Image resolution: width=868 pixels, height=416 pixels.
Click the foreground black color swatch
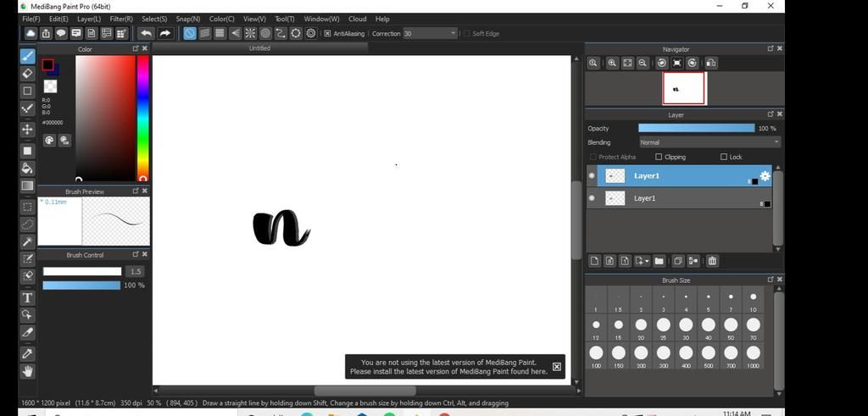pos(47,64)
